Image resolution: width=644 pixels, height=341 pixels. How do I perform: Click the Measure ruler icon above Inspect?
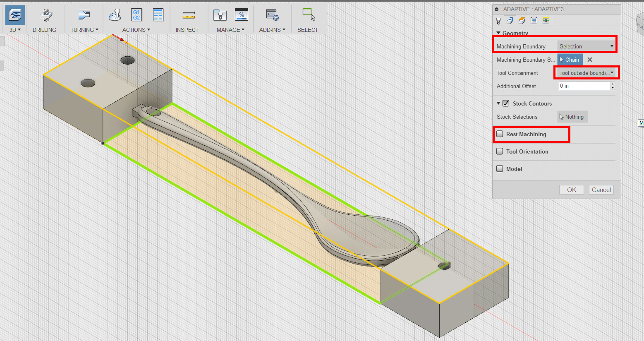(189, 15)
